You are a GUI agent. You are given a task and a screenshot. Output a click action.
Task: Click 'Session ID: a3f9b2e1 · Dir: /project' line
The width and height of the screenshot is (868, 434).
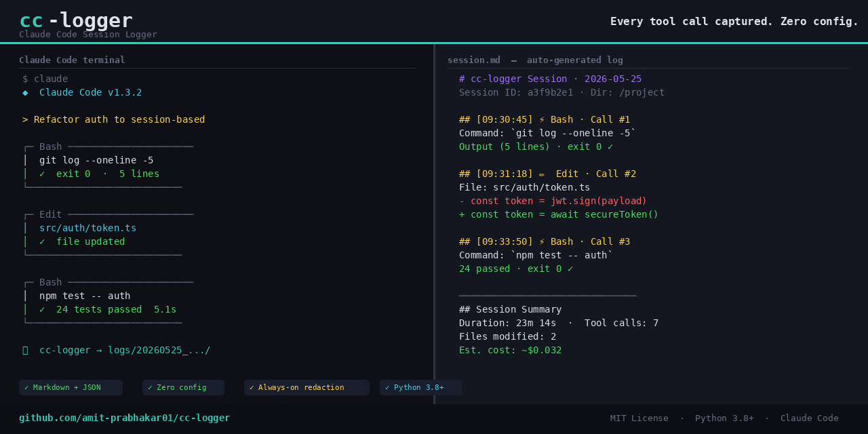(x=561, y=93)
